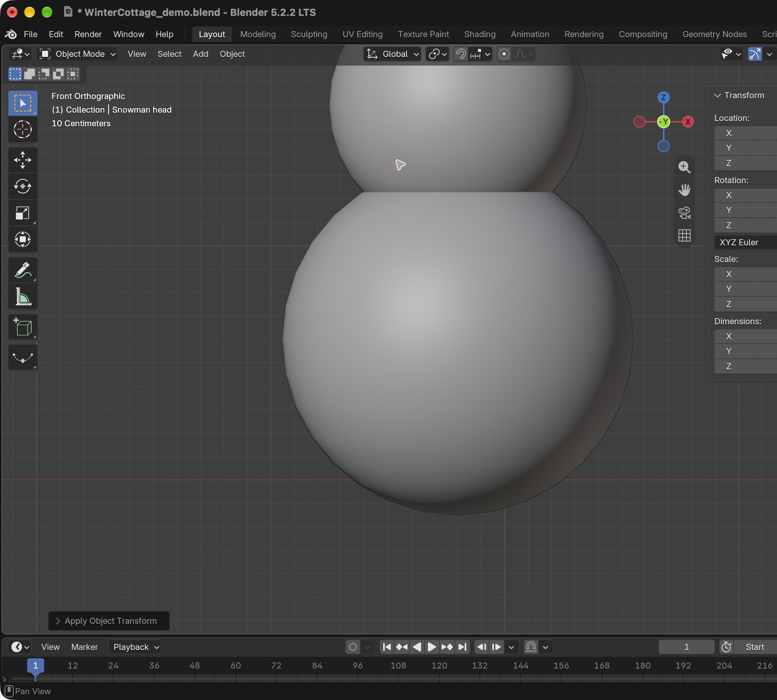This screenshot has height=700, width=777.
Task: Open timeline editor type dropdown
Action: (x=20, y=647)
